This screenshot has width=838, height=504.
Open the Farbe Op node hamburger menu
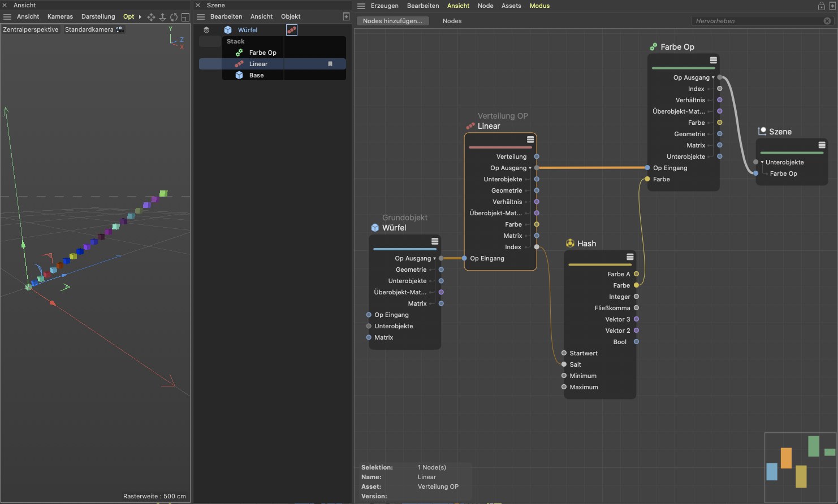(713, 60)
